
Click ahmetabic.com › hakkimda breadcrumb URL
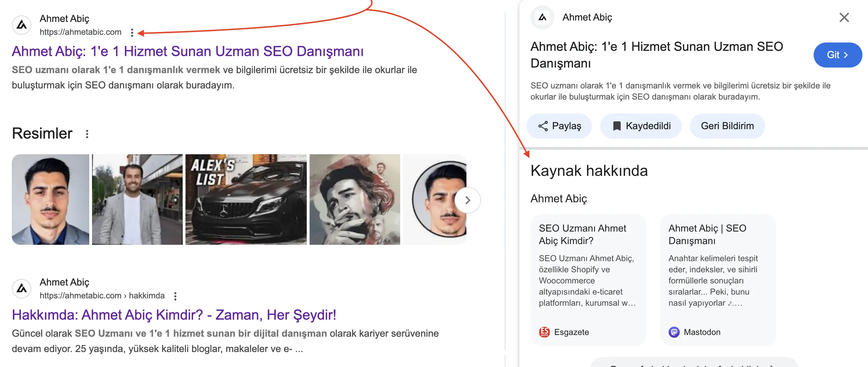point(102,296)
